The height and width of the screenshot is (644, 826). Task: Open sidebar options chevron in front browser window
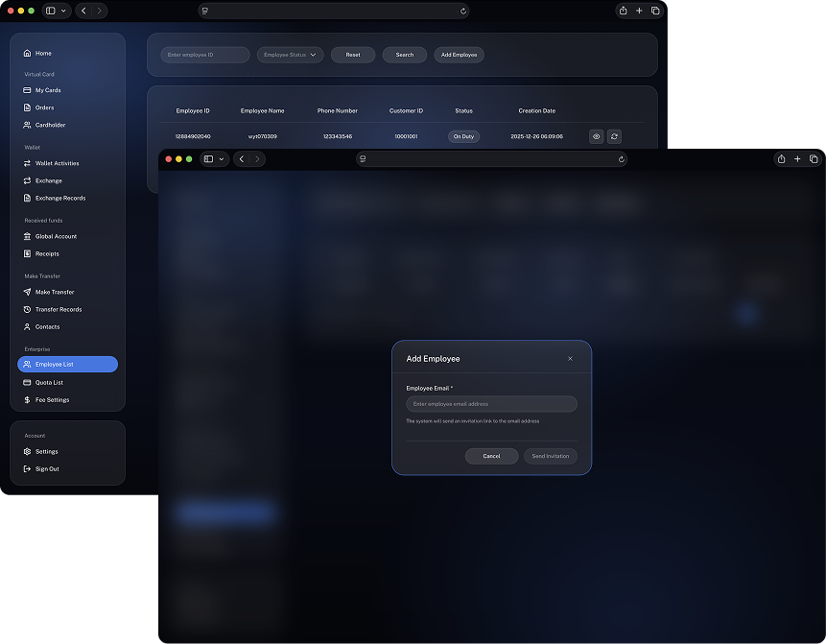pos(222,159)
